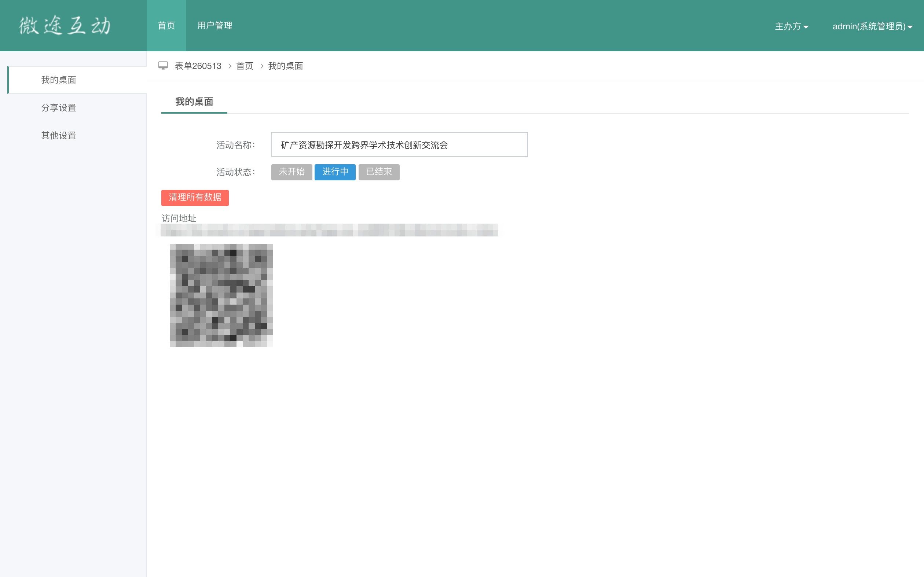Focus the 活动名称 input field
This screenshot has width=924, height=577.
[400, 145]
